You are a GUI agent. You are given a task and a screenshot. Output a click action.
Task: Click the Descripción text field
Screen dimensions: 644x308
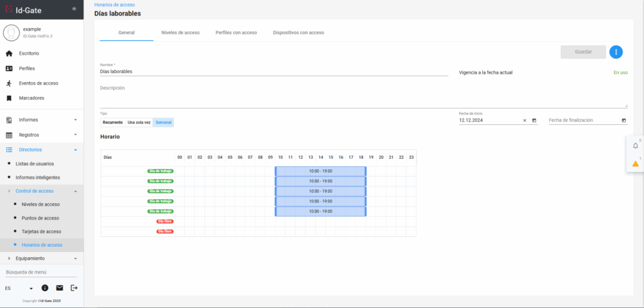(362, 96)
